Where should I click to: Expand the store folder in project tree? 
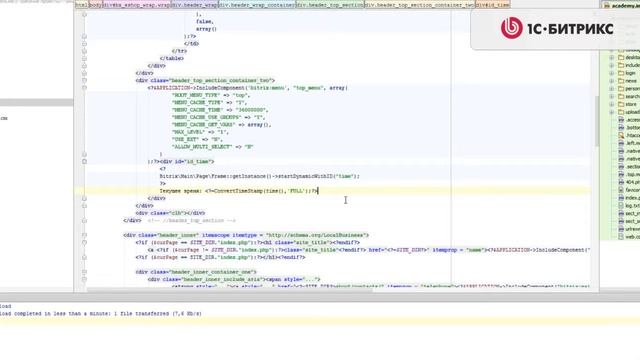click(x=611, y=104)
